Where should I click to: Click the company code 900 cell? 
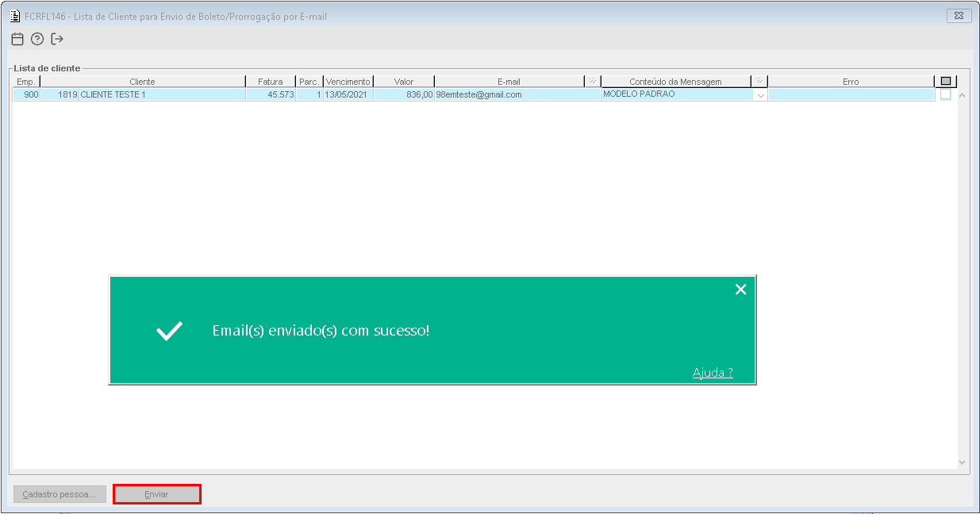click(26, 94)
